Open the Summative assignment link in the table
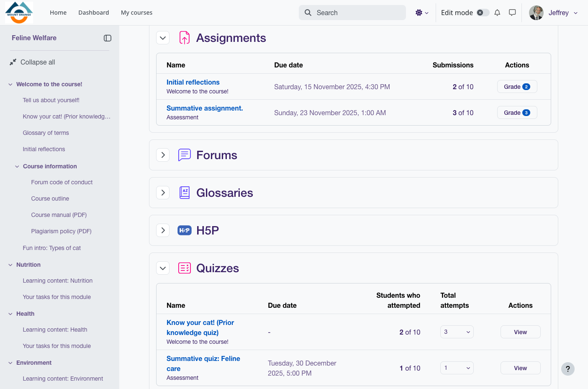Screen dimensions: 588x389 click(x=205, y=108)
